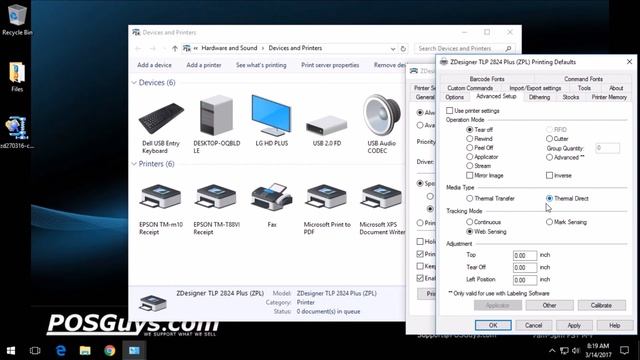The image size is (640, 360).
Task: Select the zd270316 zip file icon
Action: tap(17, 132)
